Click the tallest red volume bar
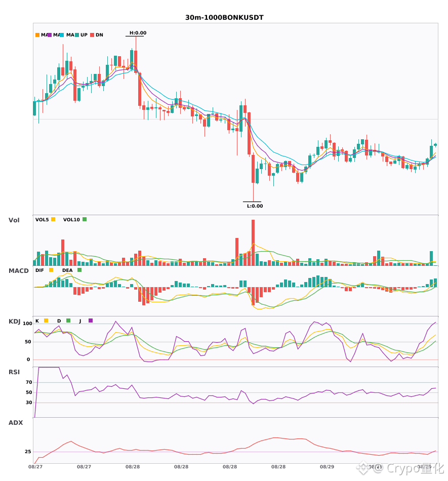The height and width of the screenshot is (481, 448). (x=253, y=243)
